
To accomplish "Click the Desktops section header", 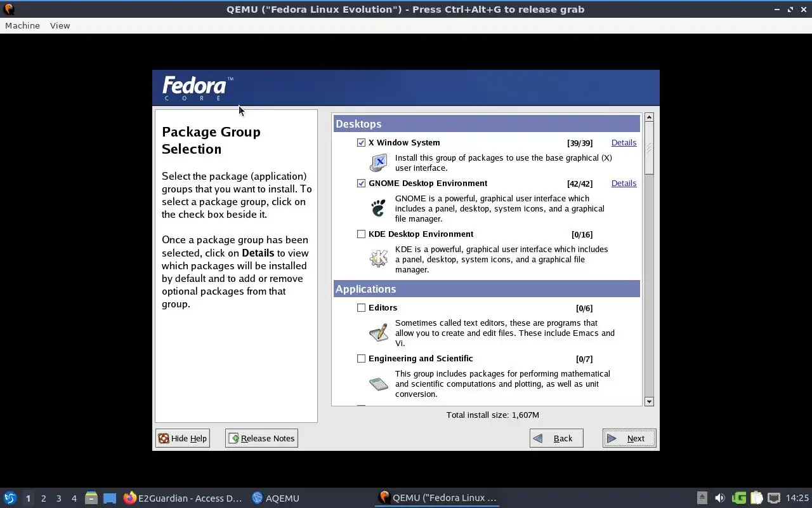I will 487,124.
